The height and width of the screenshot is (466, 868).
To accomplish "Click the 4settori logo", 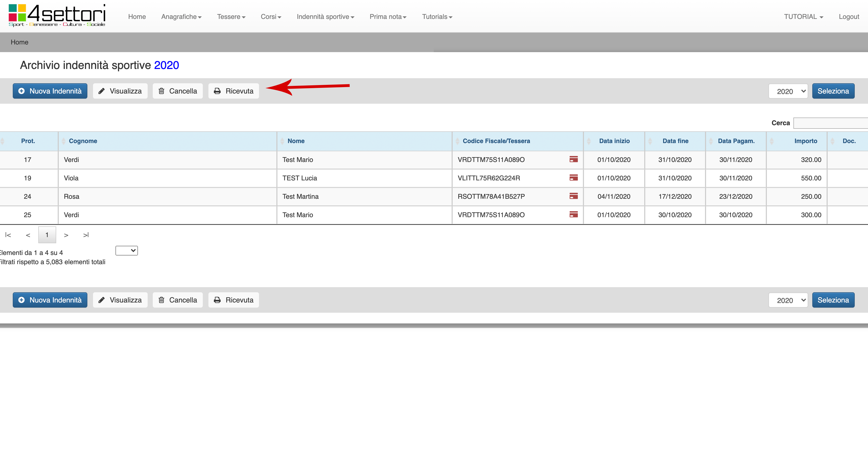I will [57, 16].
